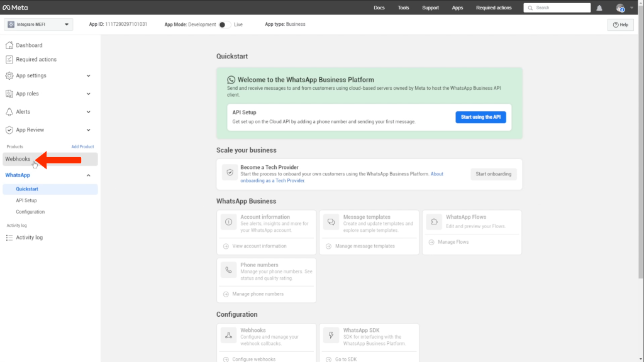Click the App roles person icon
The image size is (644, 362).
[x=9, y=94]
